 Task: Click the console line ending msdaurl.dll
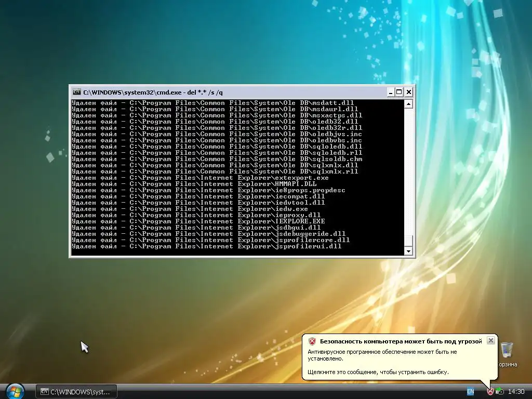tap(215, 109)
